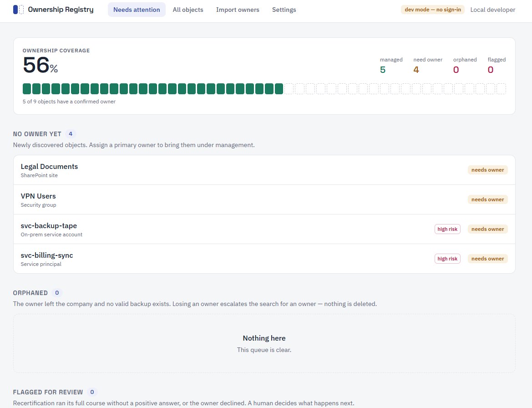The image size is (532, 408).
Task: Select the need owner count 4
Action: point(416,70)
